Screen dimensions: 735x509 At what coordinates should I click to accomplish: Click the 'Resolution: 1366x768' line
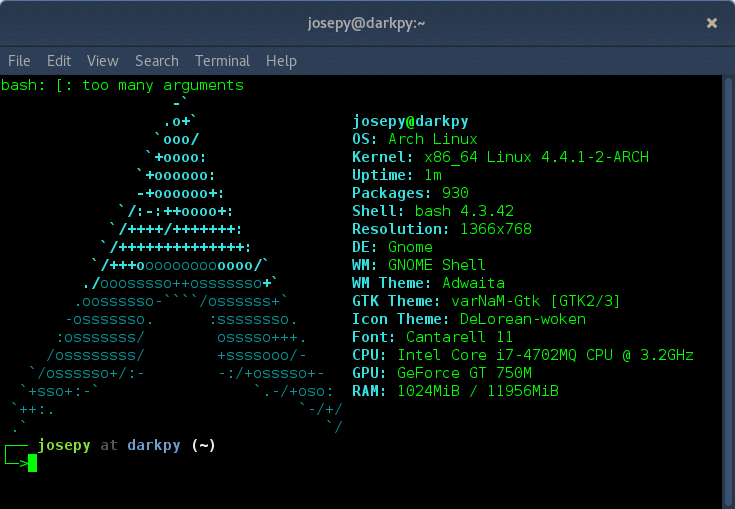point(442,229)
